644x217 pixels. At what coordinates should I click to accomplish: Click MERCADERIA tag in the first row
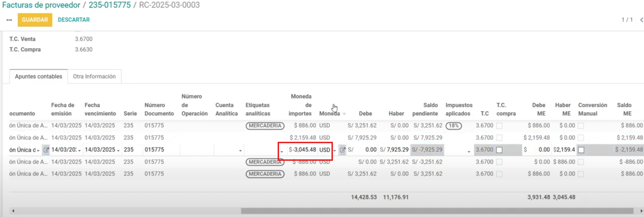(265, 126)
